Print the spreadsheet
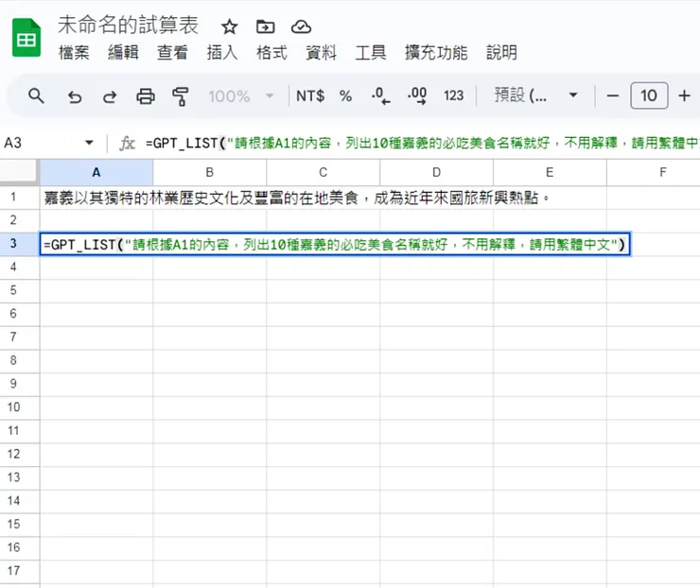700x588 pixels. [145, 95]
